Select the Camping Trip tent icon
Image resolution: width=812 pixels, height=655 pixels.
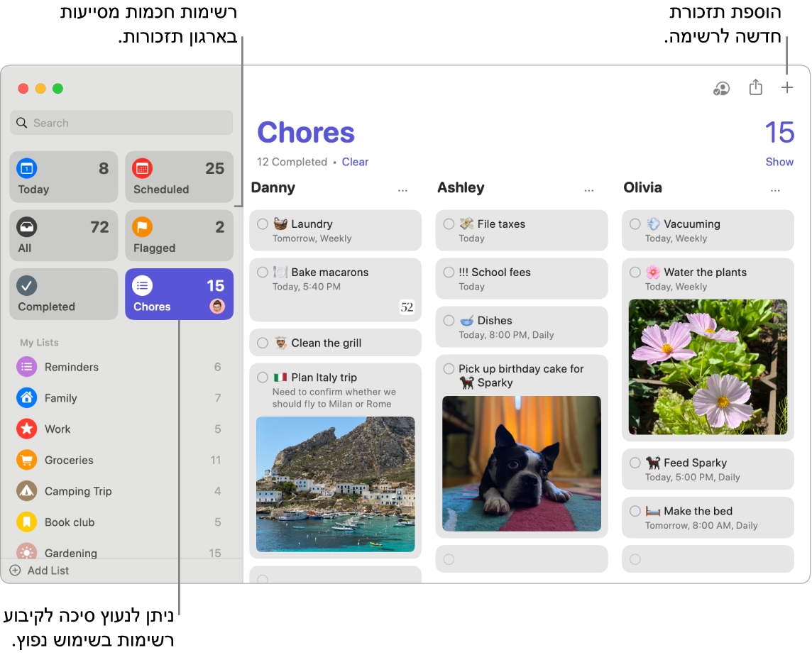(x=26, y=491)
